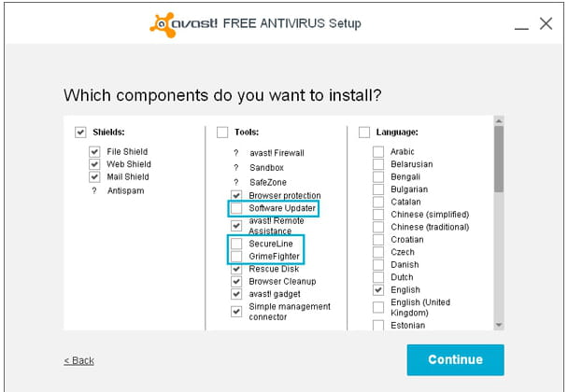Deselect the English language checkbox
This screenshot has height=392, width=568.
pos(378,290)
